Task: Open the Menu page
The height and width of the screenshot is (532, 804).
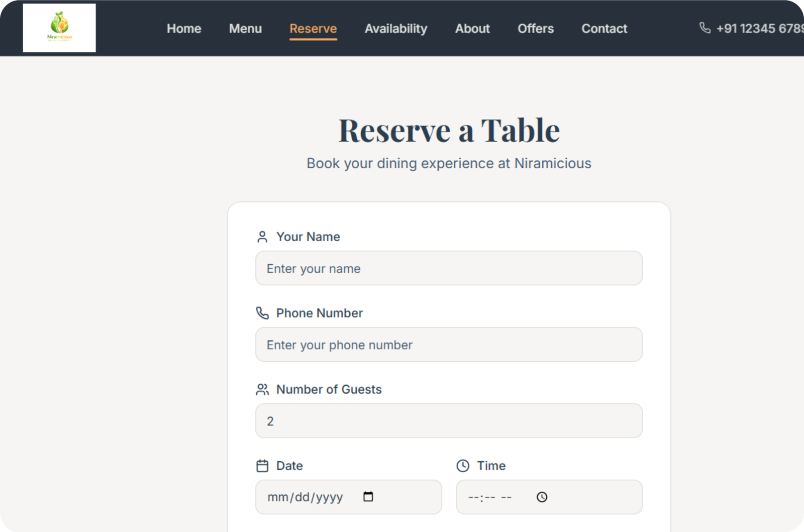Action: click(x=245, y=29)
